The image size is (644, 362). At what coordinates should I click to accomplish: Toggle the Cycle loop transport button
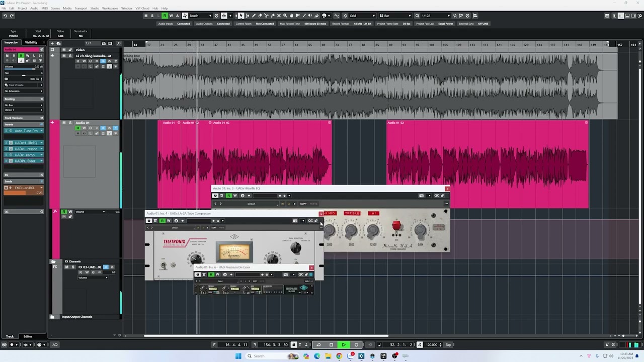click(x=318, y=345)
